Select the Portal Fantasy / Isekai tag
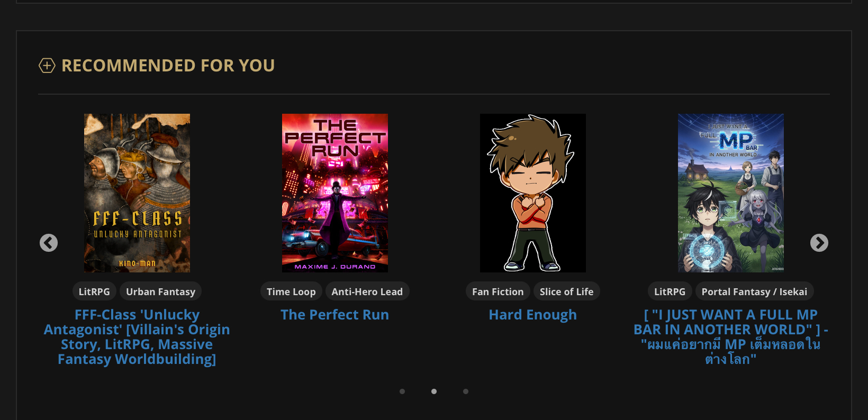This screenshot has width=868, height=420. pyautogui.click(x=754, y=291)
